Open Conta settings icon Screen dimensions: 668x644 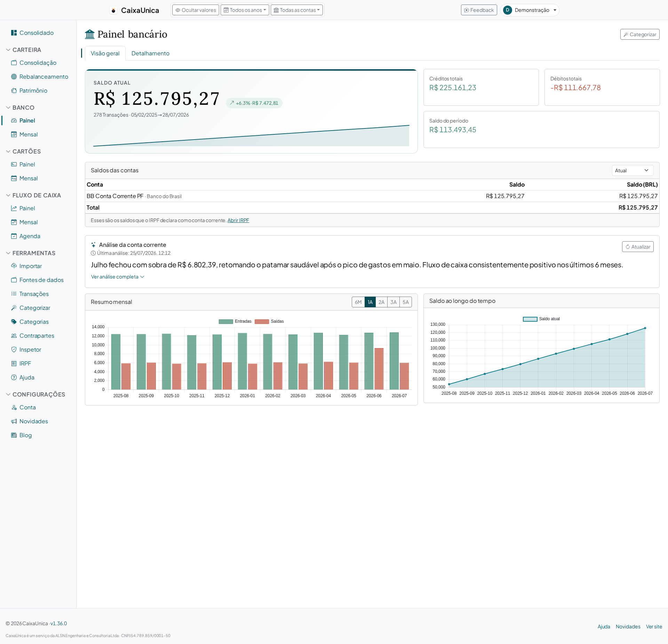[x=14, y=407]
